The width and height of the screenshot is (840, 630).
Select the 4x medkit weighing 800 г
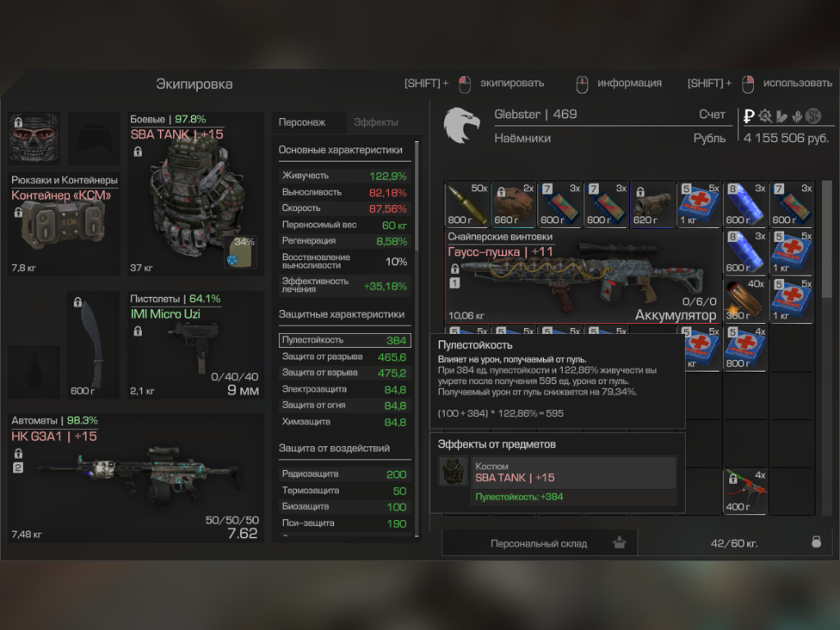(x=745, y=348)
